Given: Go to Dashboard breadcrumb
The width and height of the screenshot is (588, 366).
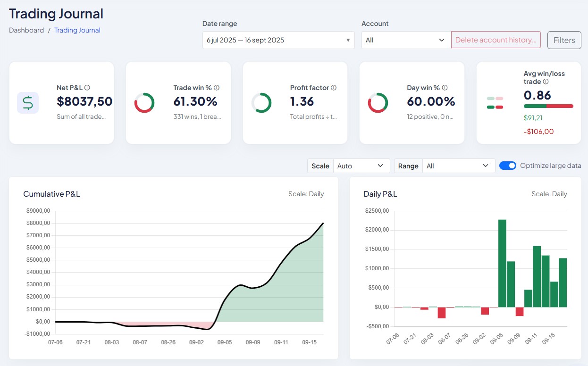Looking at the screenshot, I should coord(26,30).
